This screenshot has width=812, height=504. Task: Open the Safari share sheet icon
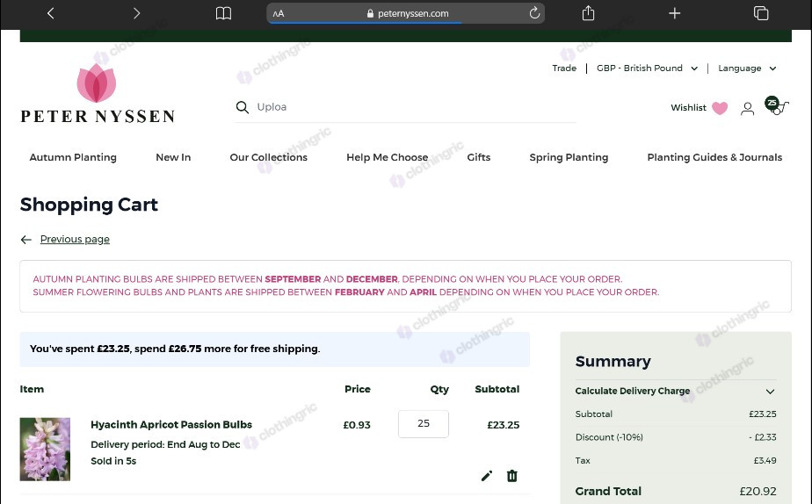[x=588, y=13]
